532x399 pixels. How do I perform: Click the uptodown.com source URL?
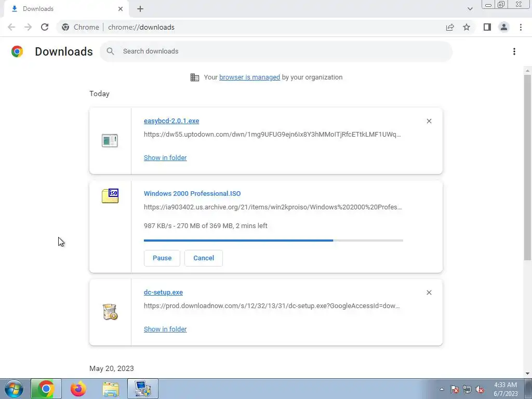[272, 135]
